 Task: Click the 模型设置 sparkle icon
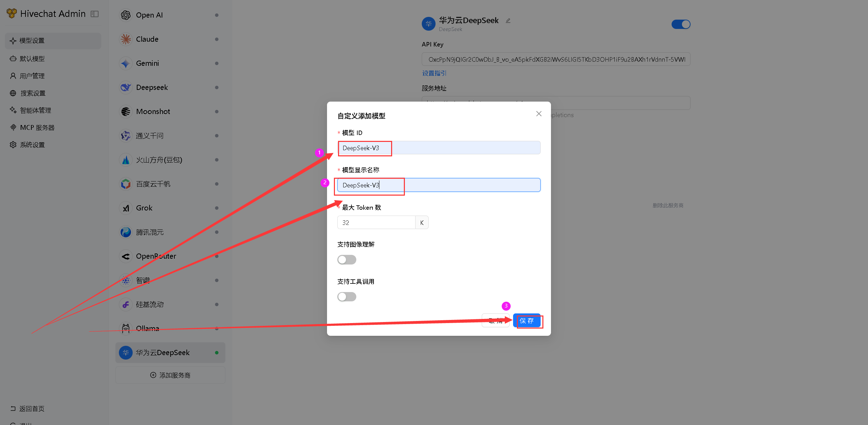click(x=13, y=41)
